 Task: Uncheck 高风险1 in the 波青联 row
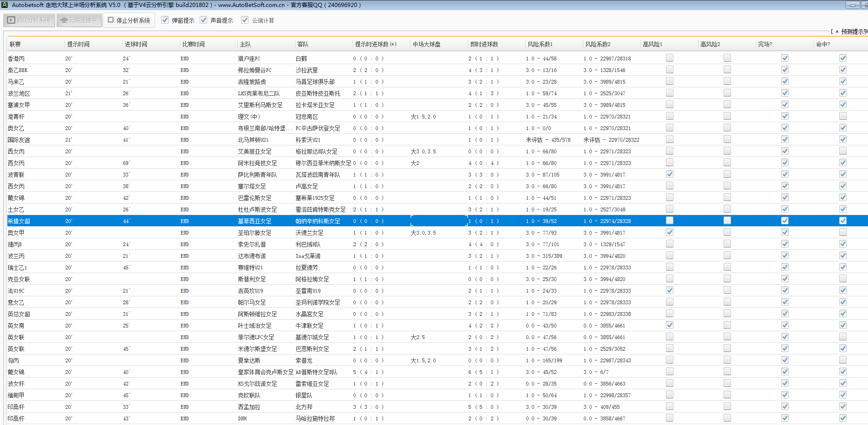(x=669, y=174)
